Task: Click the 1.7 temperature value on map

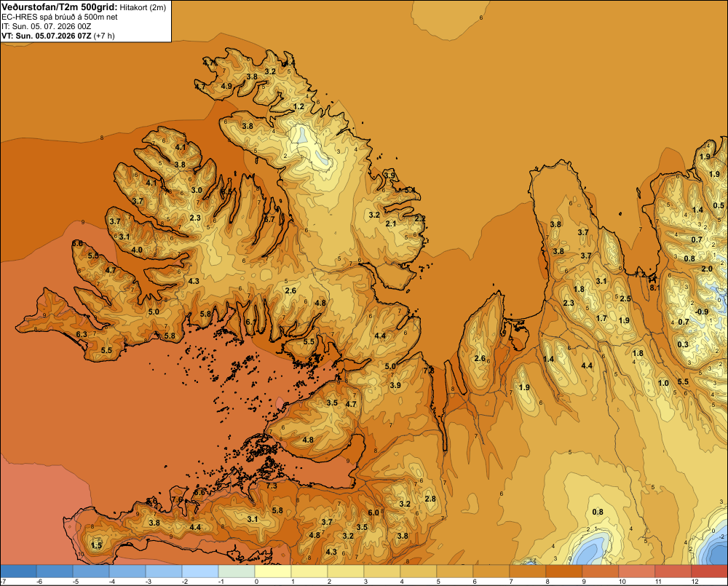Action: click(601, 319)
